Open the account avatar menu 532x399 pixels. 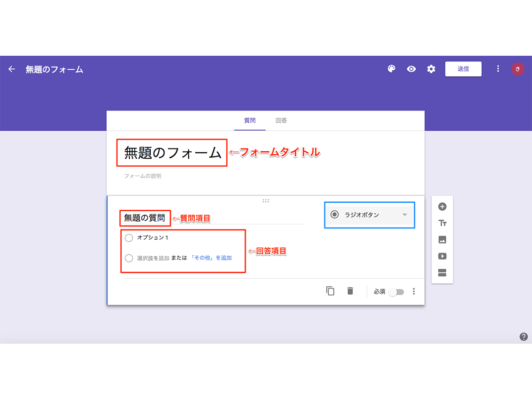(x=518, y=69)
